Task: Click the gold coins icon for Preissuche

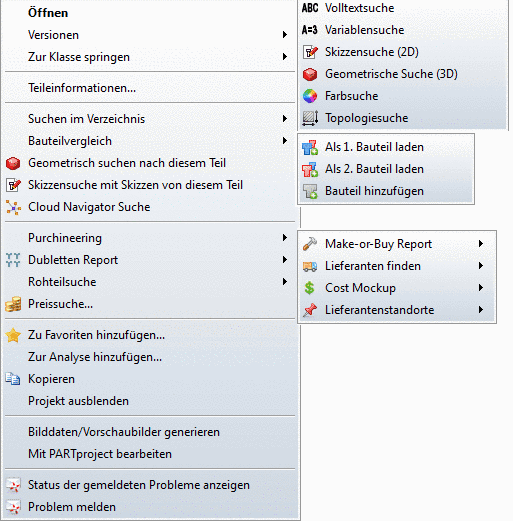Action: coord(13,304)
